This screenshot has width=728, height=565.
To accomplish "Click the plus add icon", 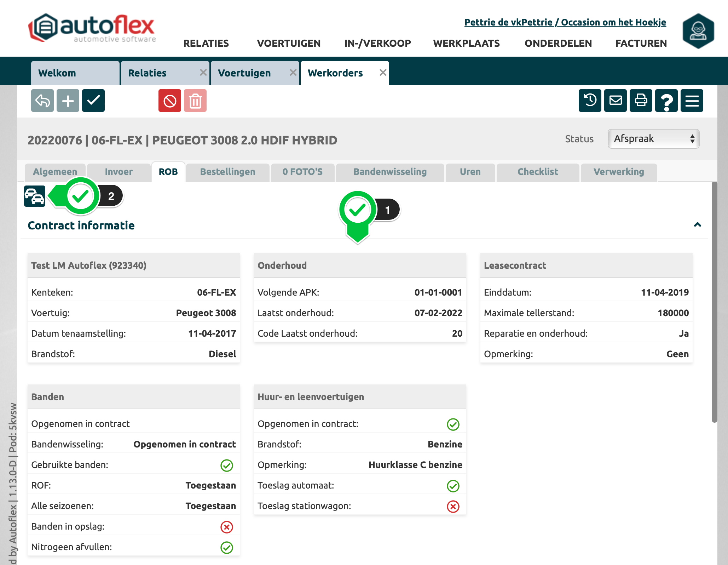I will [68, 101].
